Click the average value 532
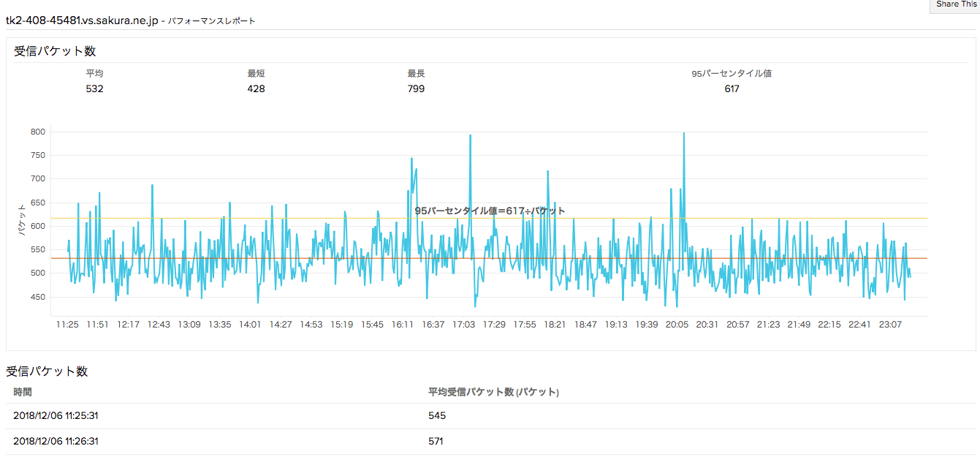Screen dimensions: 980x457 point(95,89)
